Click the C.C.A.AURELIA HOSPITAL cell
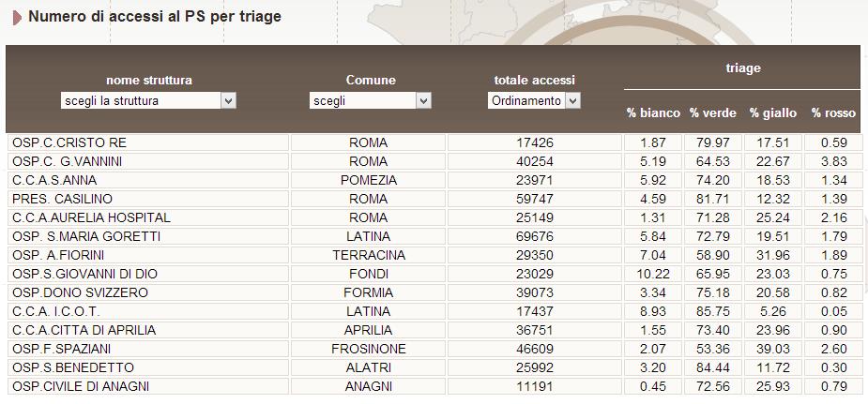868x404 pixels. point(148,217)
